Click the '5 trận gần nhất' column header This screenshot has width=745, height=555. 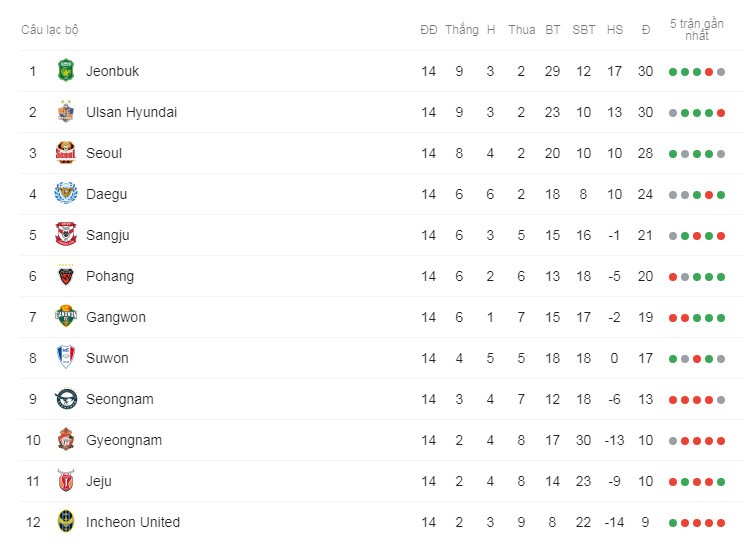697,29
